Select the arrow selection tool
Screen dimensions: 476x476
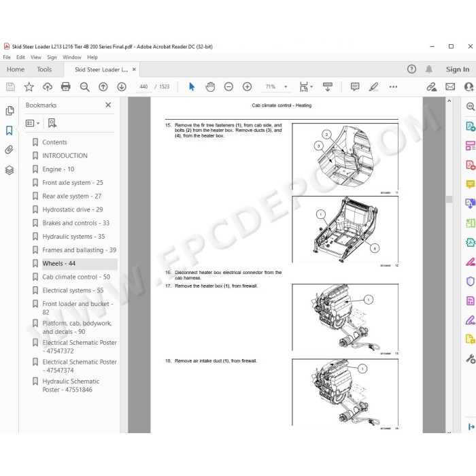click(x=192, y=87)
